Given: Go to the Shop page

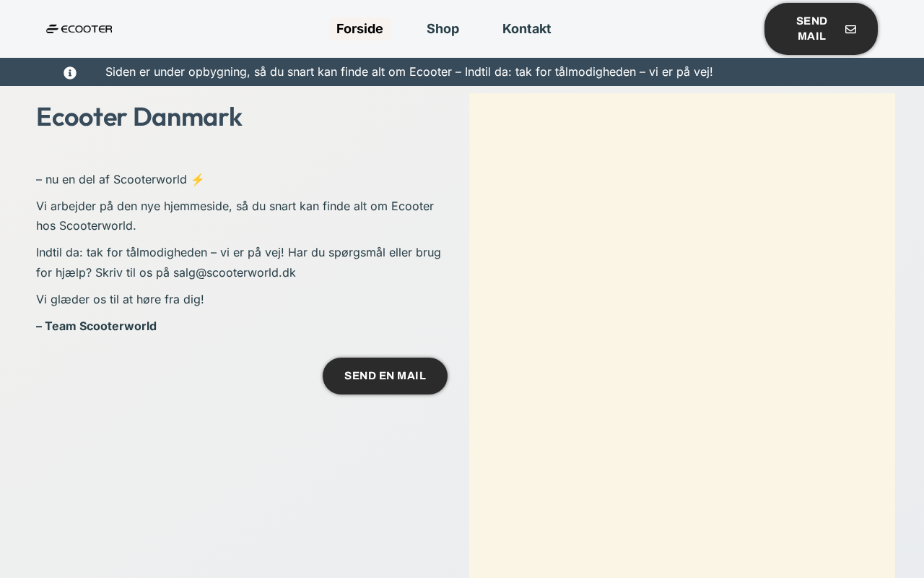Looking at the screenshot, I should [443, 29].
